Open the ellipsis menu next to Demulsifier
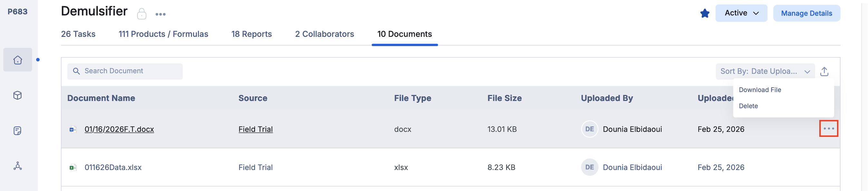The width and height of the screenshot is (868, 191). click(x=160, y=14)
